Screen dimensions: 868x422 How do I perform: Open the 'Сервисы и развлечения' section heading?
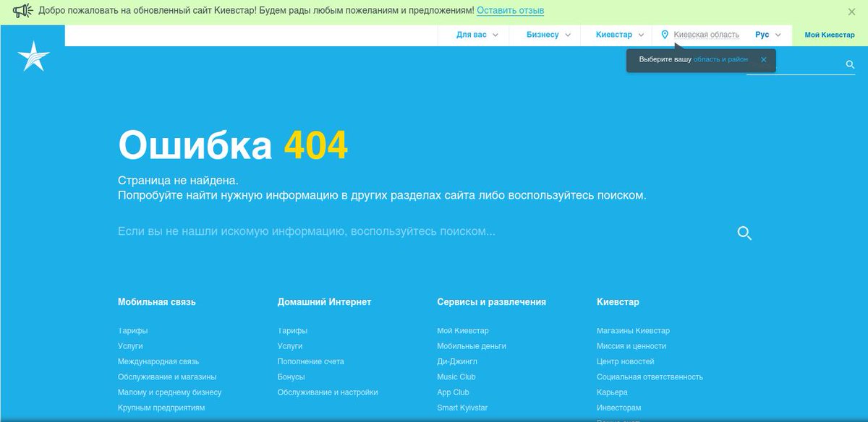tap(492, 302)
